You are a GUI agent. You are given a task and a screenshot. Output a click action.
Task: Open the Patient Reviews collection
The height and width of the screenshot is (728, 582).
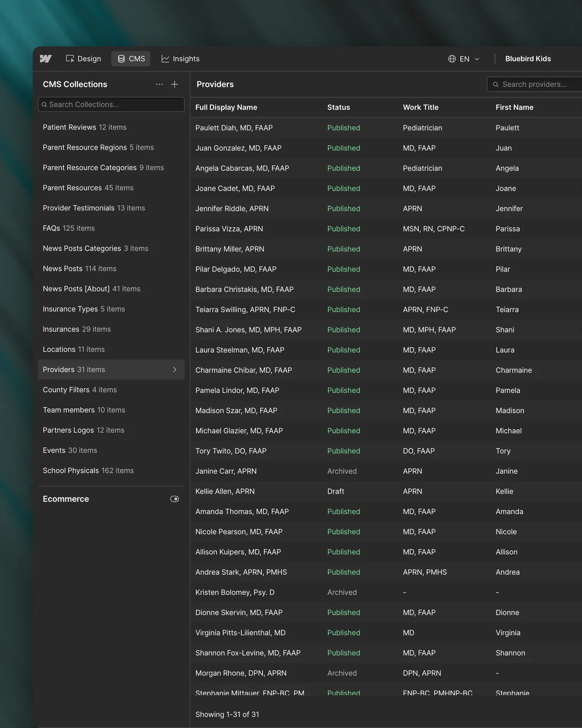[x=111, y=127]
